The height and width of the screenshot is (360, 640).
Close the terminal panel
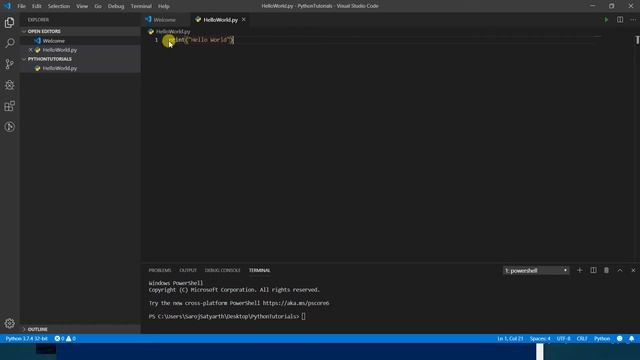point(633,270)
